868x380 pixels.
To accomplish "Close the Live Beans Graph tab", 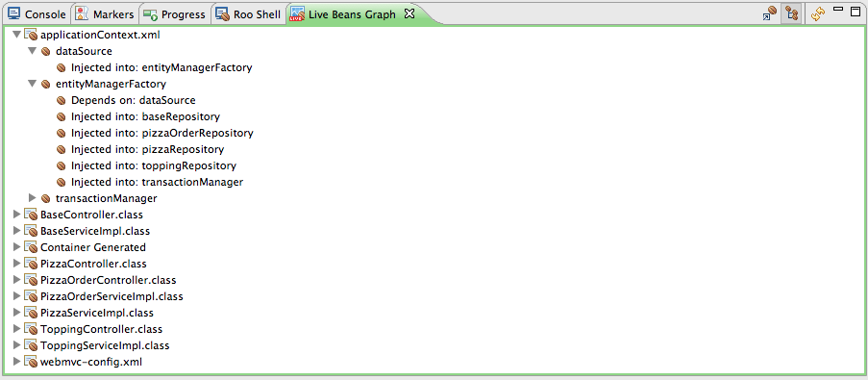I will point(409,13).
